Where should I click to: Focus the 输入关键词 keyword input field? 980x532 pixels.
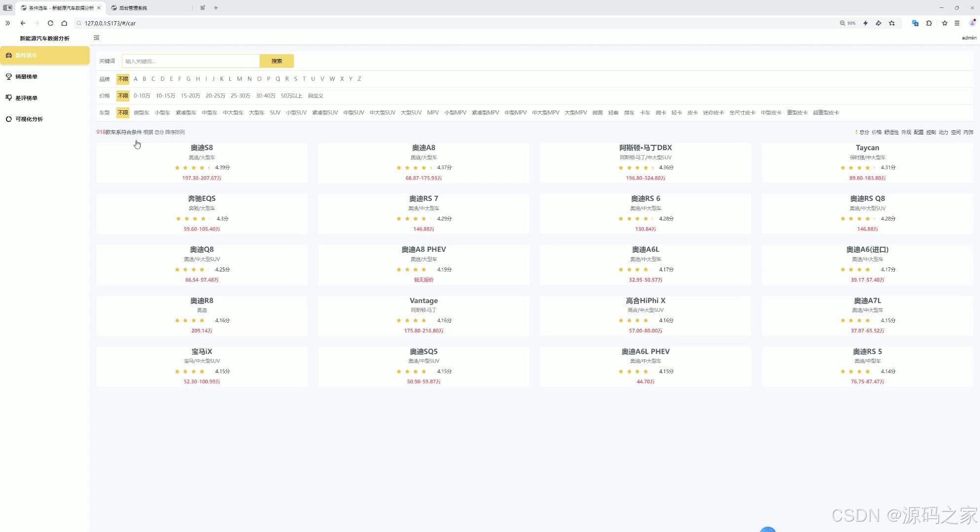190,61
